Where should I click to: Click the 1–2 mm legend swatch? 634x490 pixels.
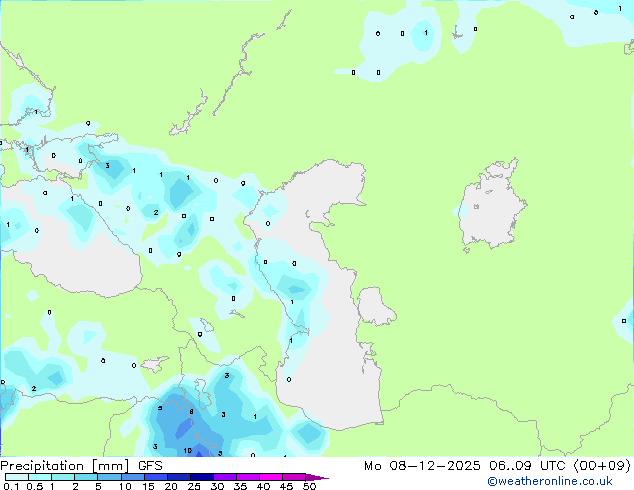point(63,477)
